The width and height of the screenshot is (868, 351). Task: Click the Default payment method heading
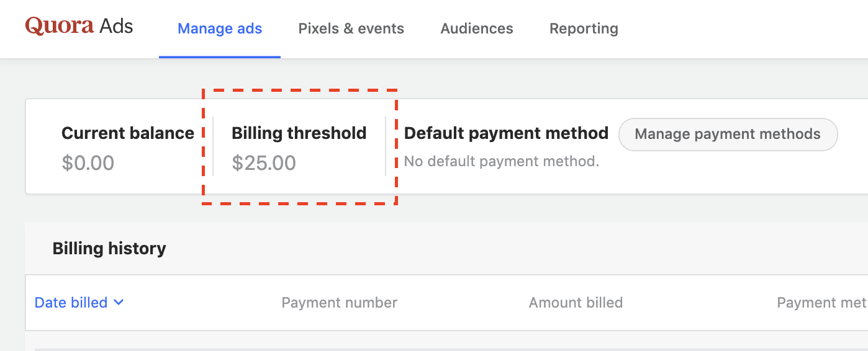click(506, 133)
